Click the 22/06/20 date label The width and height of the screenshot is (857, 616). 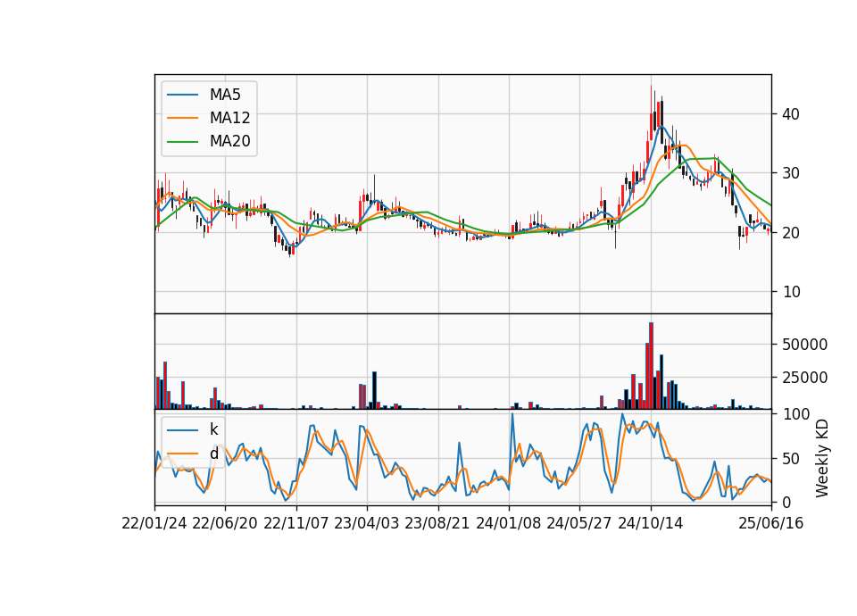225,523
